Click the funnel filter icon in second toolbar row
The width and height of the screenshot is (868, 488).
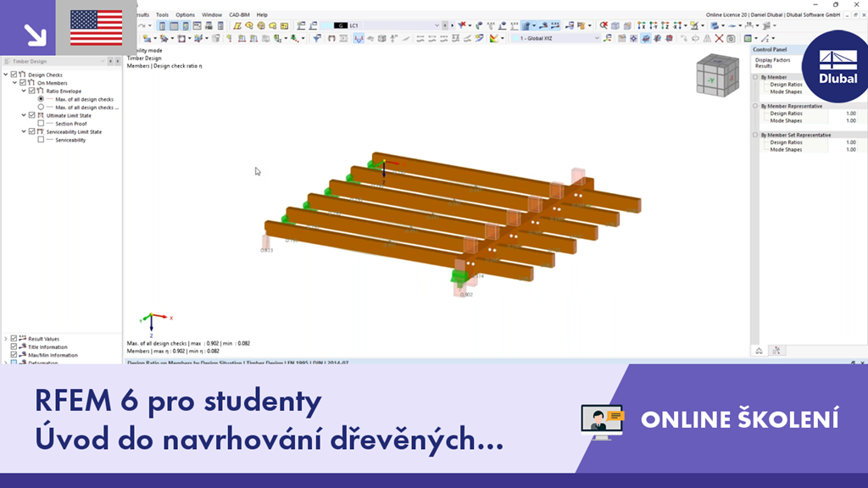tap(317, 38)
